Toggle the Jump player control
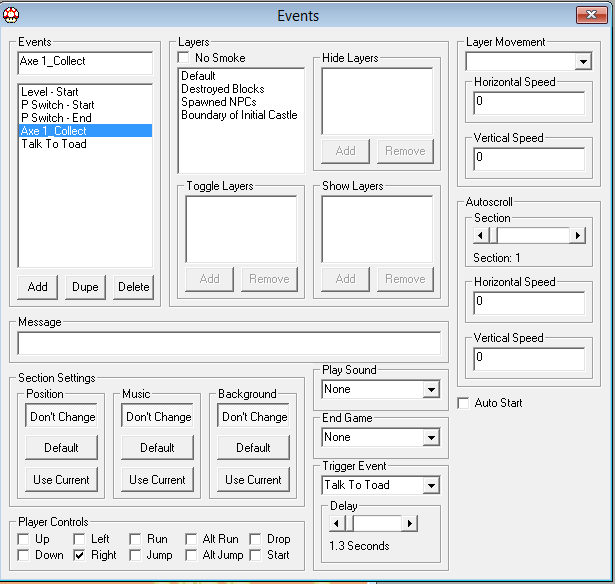Viewport: 615px width, 584px height. pos(135,555)
